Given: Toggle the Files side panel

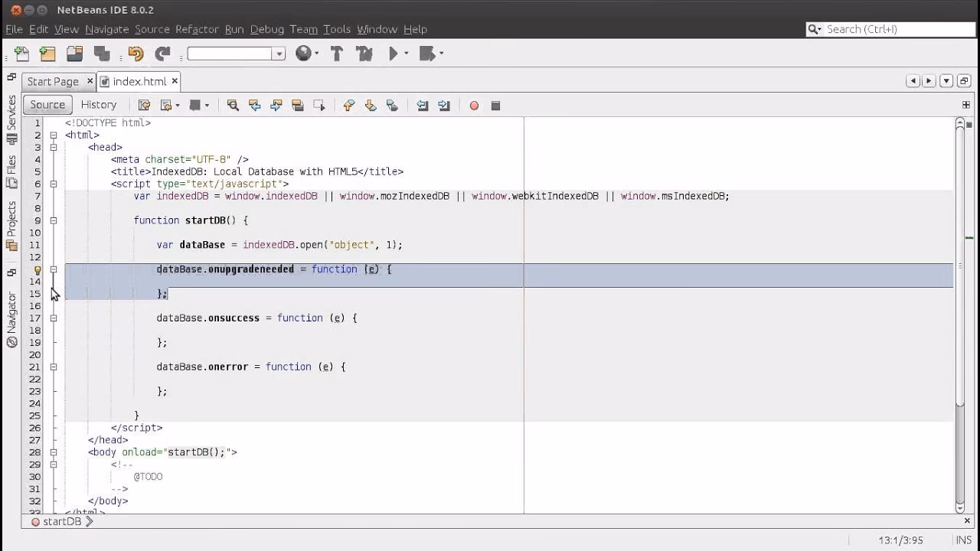Looking at the screenshot, I should click(x=11, y=172).
